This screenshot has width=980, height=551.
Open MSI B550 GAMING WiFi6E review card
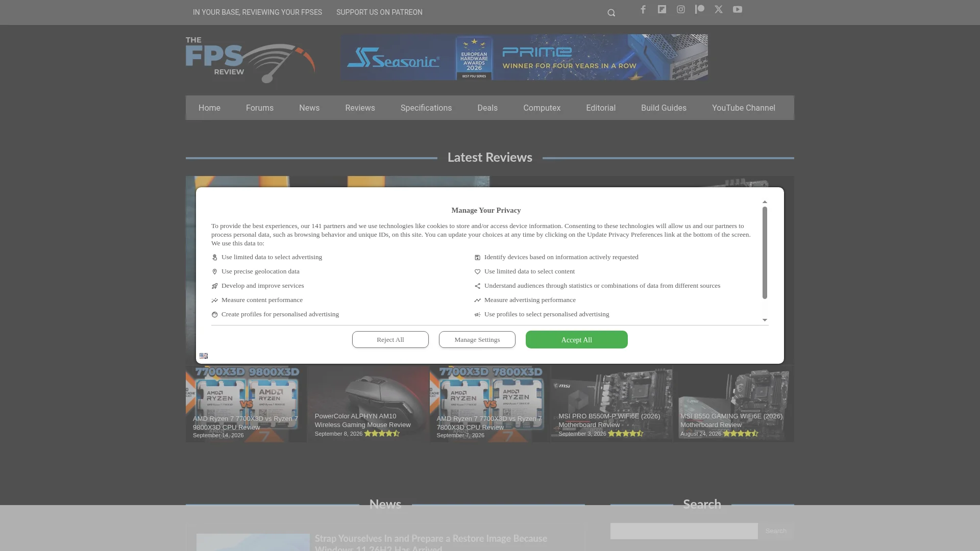(733, 404)
